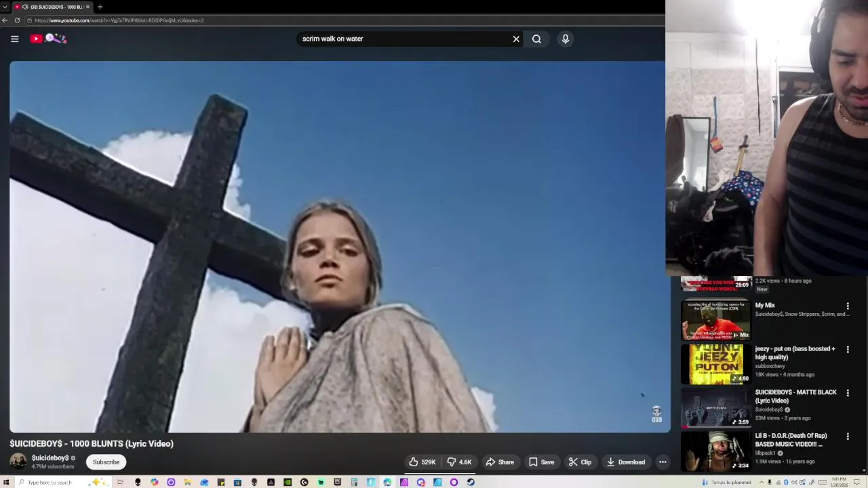868x488 pixels.
Task: Open the 25:09 video thumbnail in sidebar
Action: [715, 283]
